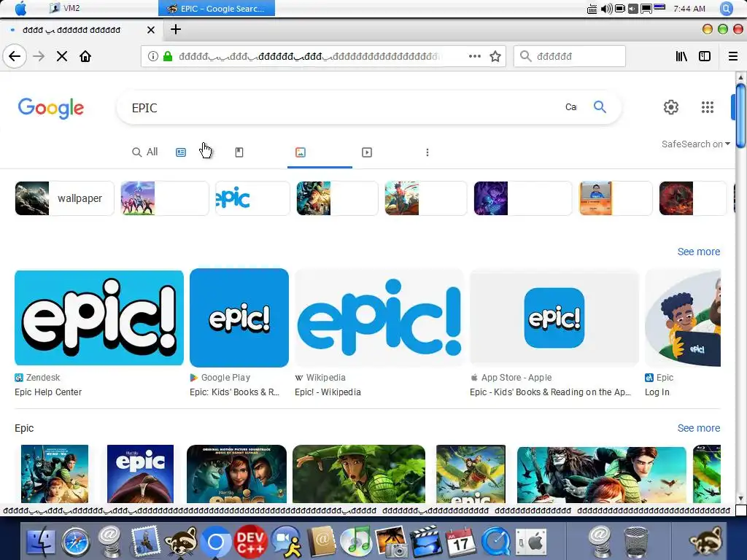Screen dimensions: 747x560
Task: Open the Epic Help Center link
Action: tap(48, 392)
